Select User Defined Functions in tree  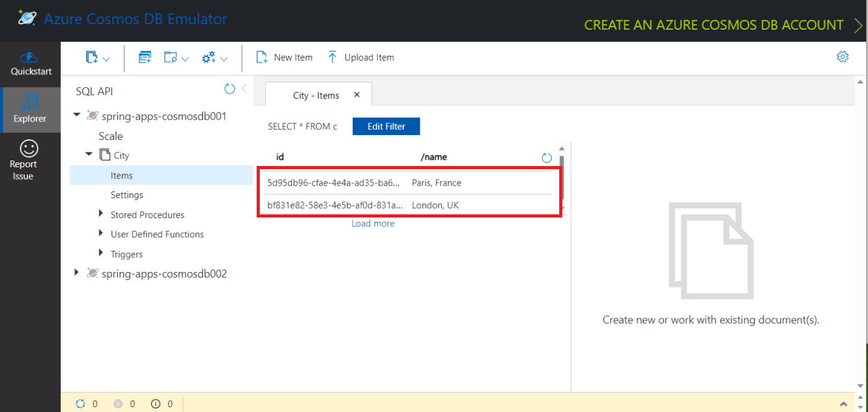157,234
